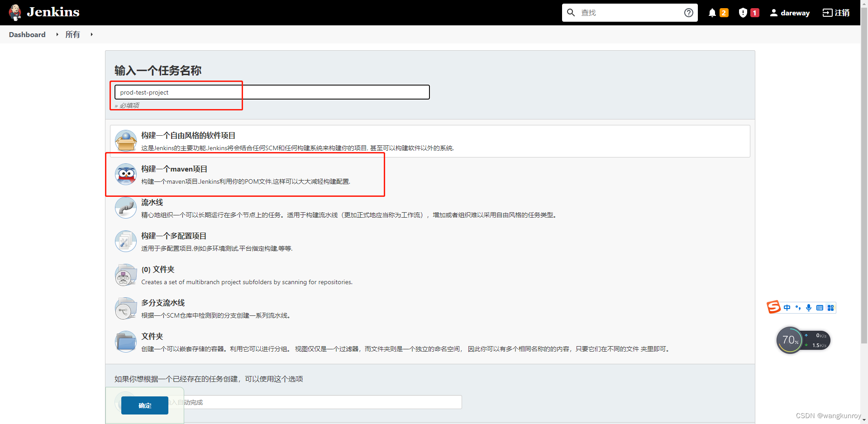Choose 构建一个自由风格的软件项目
Viewport: 868px width, 424px height.
[188, 135]
